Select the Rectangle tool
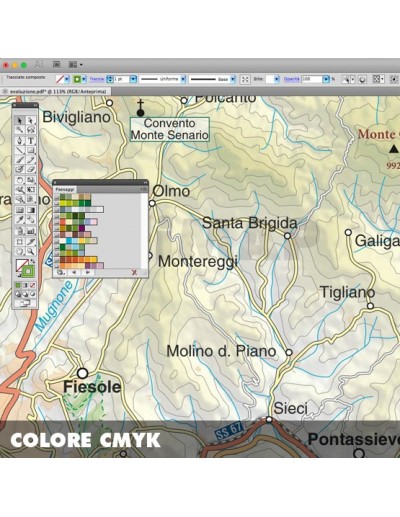The image size is (400, 517). [31, 150]
